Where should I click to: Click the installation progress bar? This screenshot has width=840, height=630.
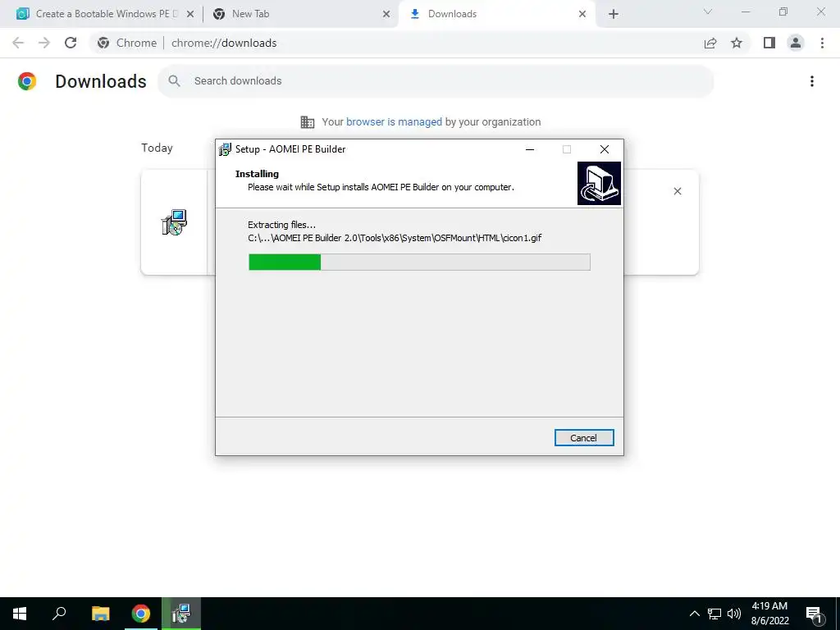point(419,262)
